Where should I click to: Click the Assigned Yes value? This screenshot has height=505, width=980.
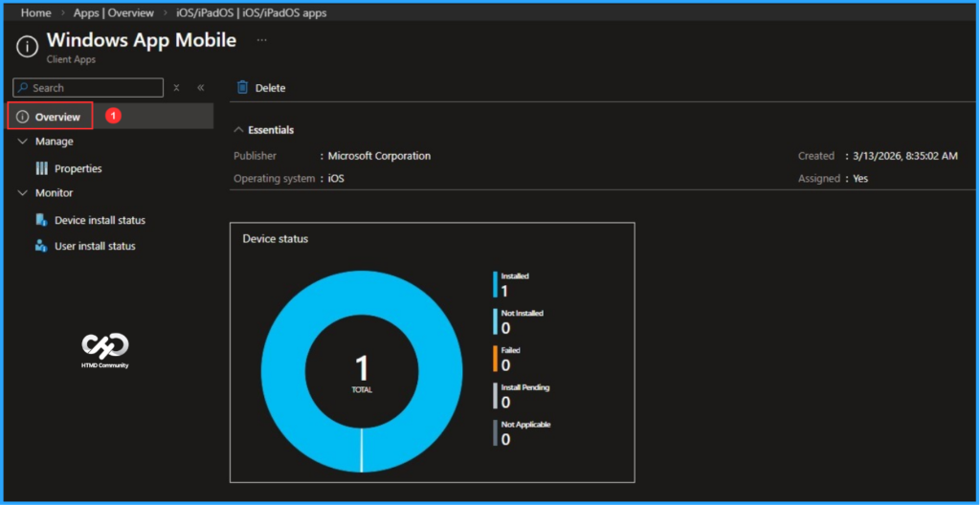pyautogui.click(x=860, y=178)
